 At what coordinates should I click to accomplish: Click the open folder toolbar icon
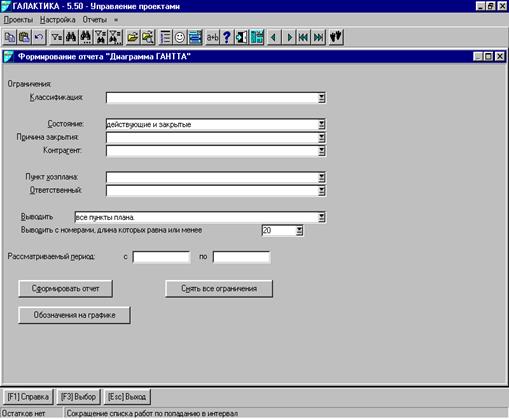point(133,37)
